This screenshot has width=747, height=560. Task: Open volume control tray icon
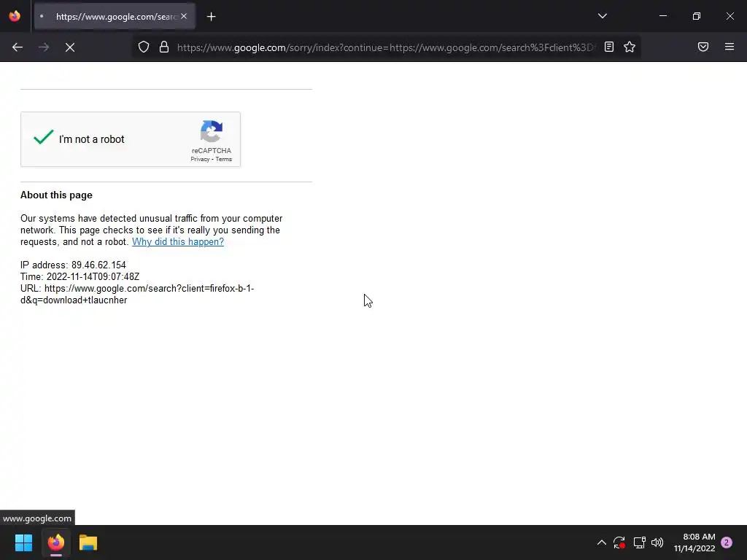tap(657, 542)
